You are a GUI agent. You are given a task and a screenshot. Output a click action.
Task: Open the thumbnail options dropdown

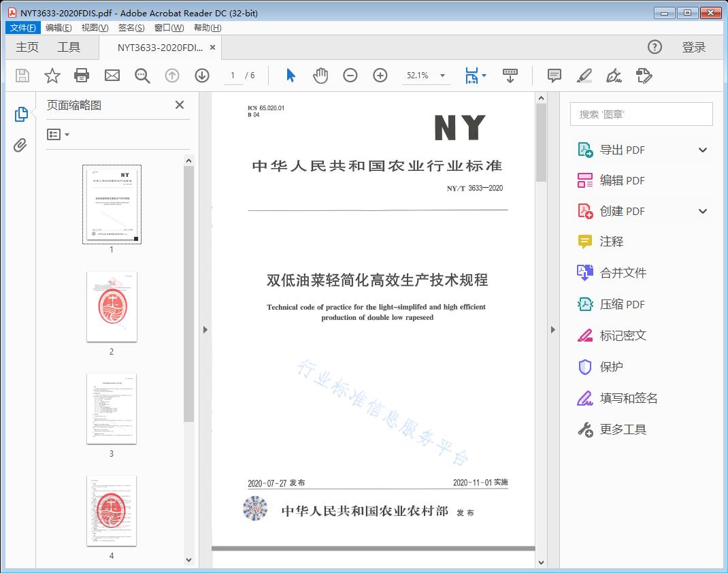coord(59,135)
